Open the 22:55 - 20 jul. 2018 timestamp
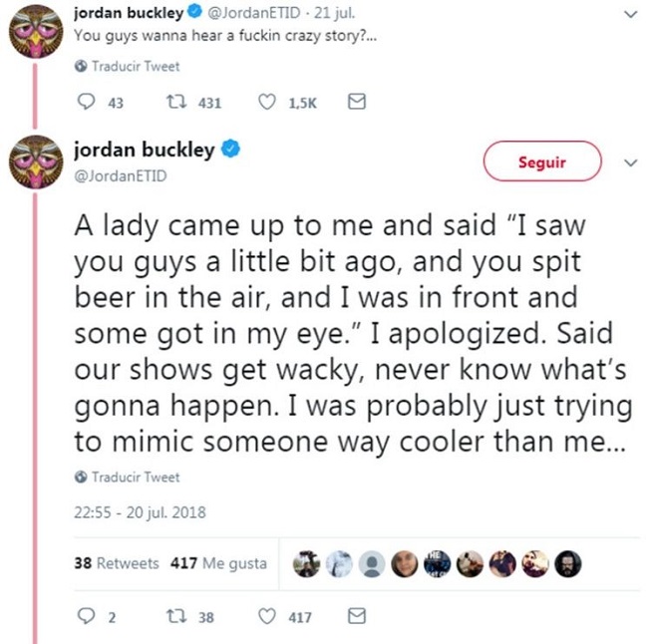This screenshot has width=647, height=644. click(x=139, y=513)
